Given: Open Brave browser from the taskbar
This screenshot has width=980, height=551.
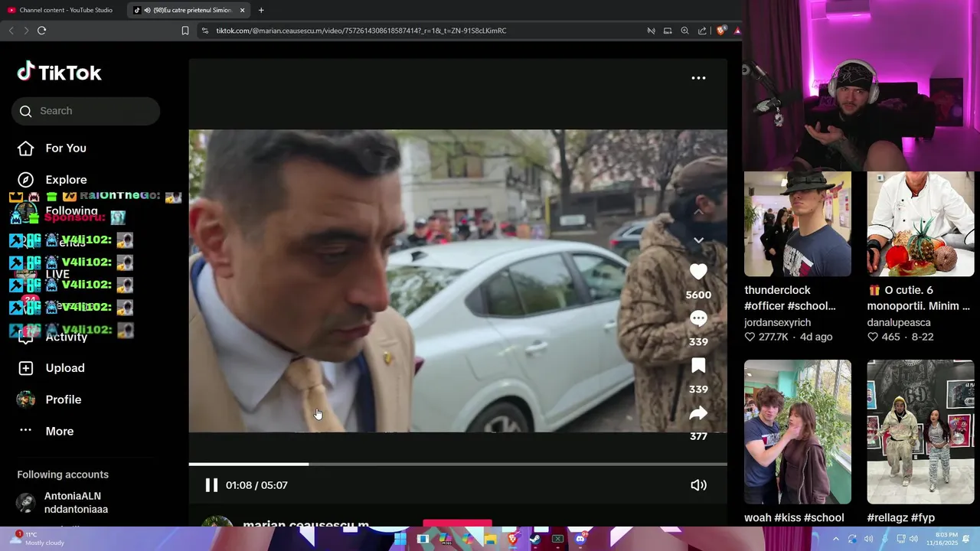Looking at the screenshot, I should click(513, 539).
